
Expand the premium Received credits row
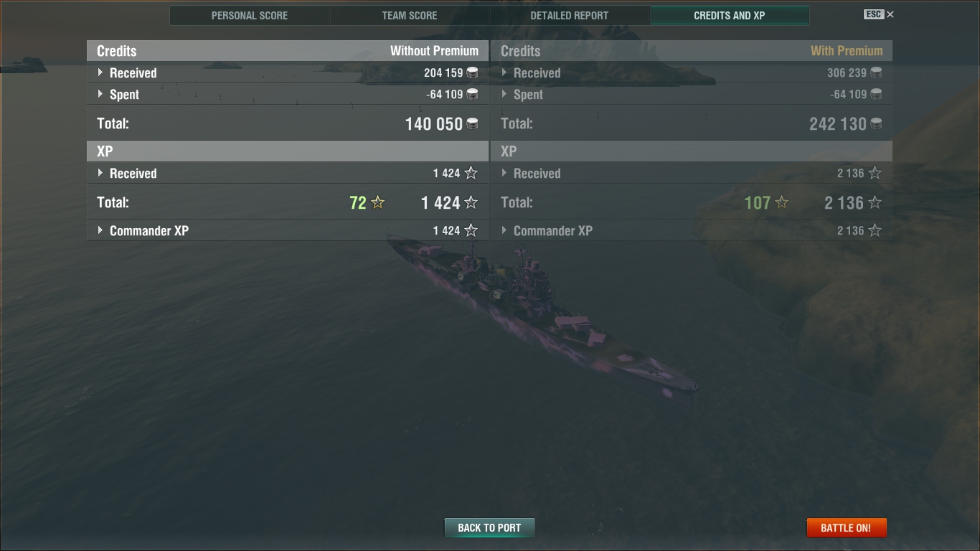pyautogui.click(x=692, y=72)
